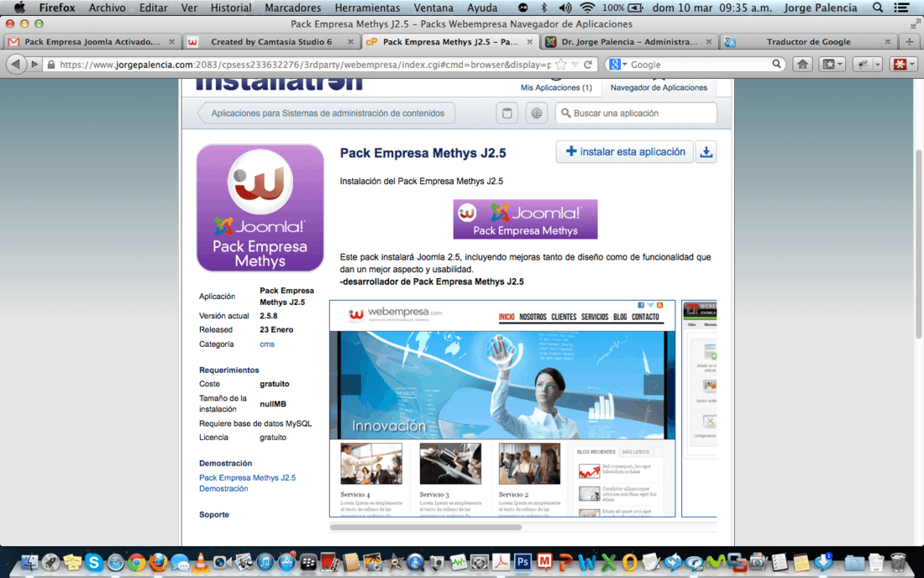Open the search engine selector dropdown
This screenshot has width=924, height=578.
pyautogui.click(x=617, y=64)
